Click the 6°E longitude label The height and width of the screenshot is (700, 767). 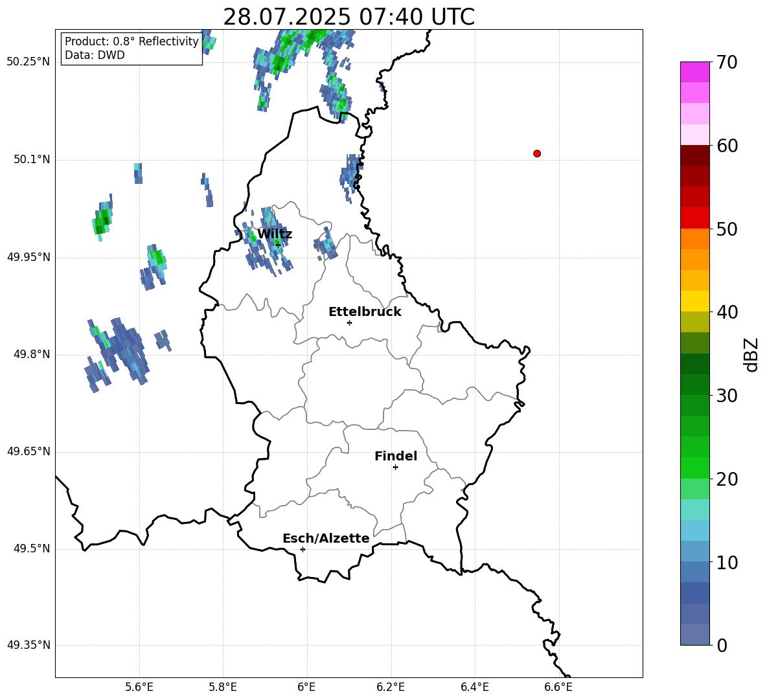pos(306,687)
